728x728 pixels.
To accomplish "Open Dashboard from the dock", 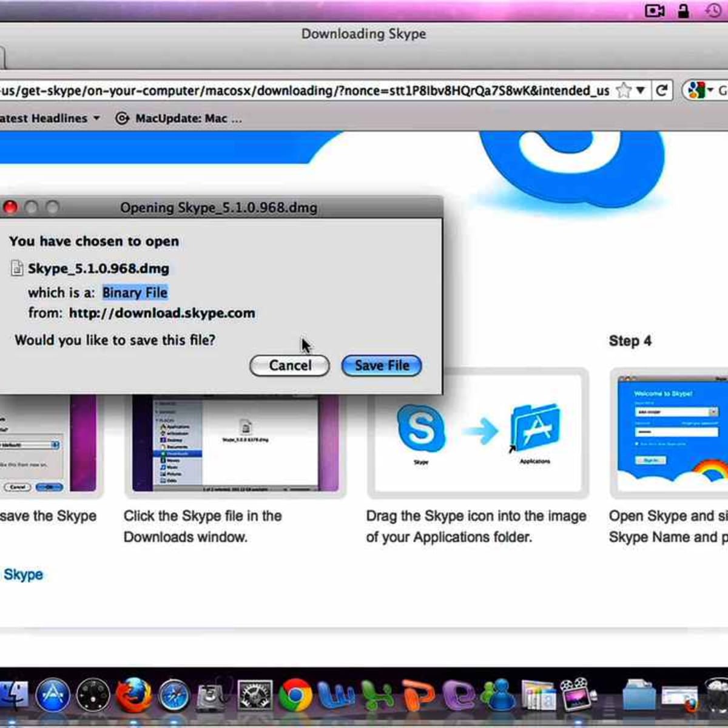I will pos(93,695).
